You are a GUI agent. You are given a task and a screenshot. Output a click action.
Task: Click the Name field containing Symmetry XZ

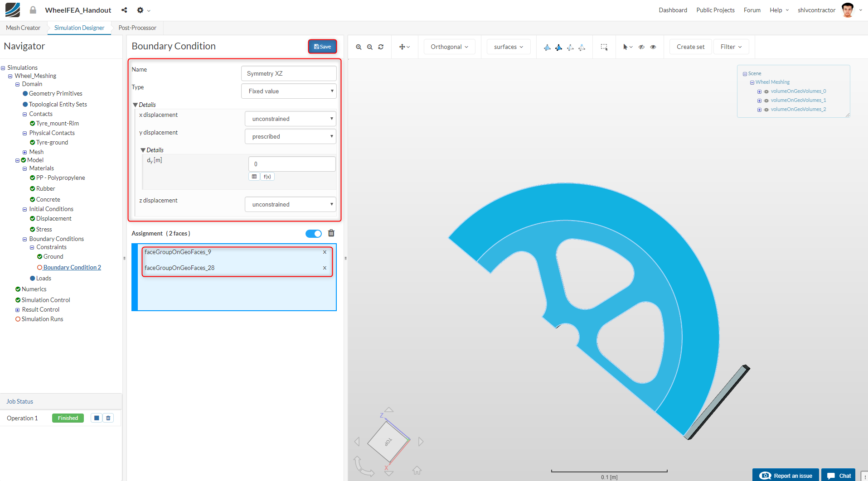(x=289, y=73)
